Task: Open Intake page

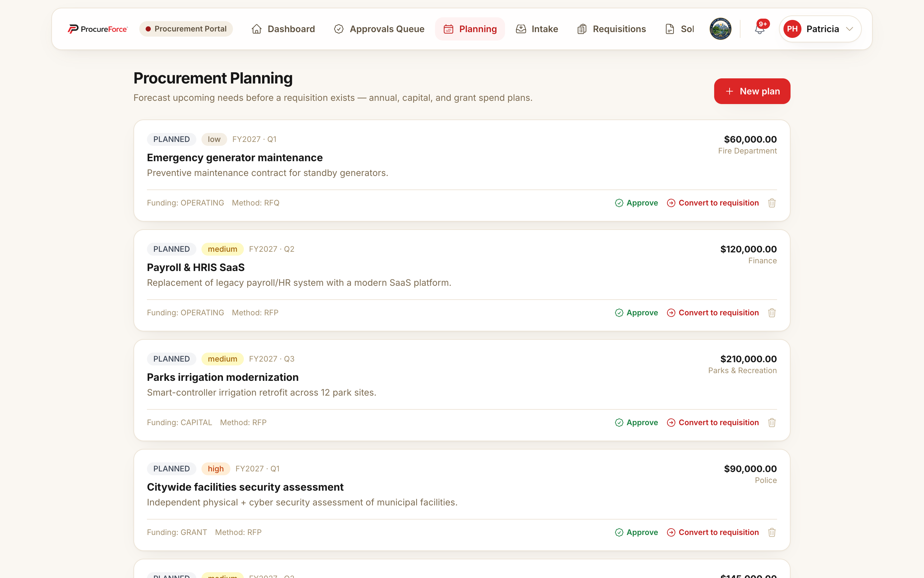Action: (x=537, y=29)
